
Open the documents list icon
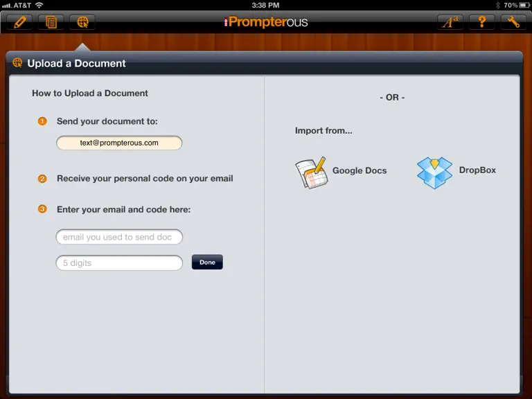pyautogui.click(x=51, y=22)
